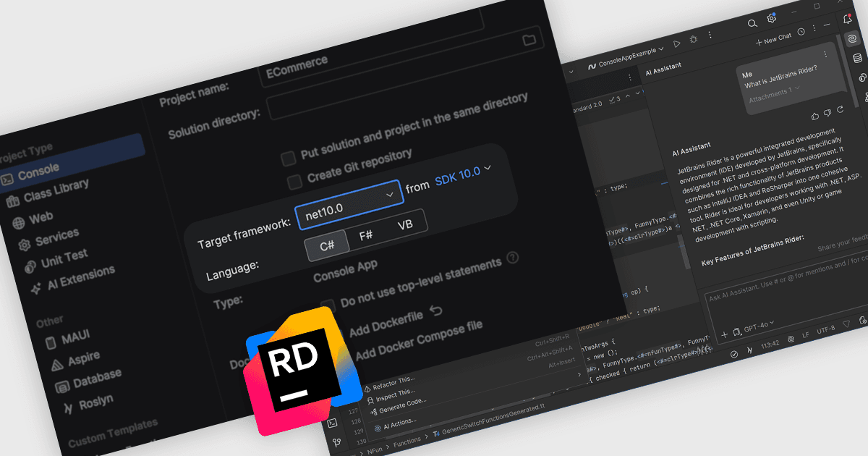Screen dimensions: 868x456
Task: Start a New Chat in AI Assistant
Action: [x=773, y=39]
